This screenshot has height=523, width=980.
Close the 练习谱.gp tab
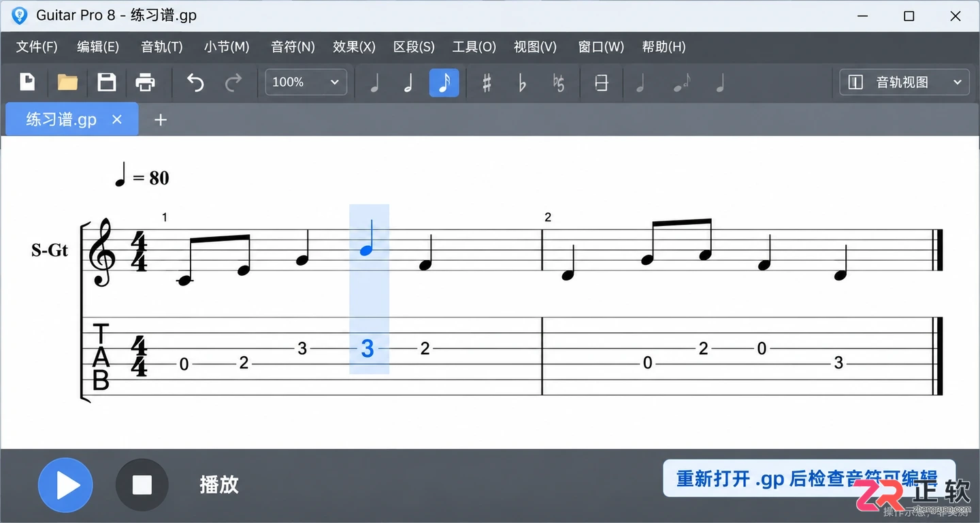click(117, 120)
